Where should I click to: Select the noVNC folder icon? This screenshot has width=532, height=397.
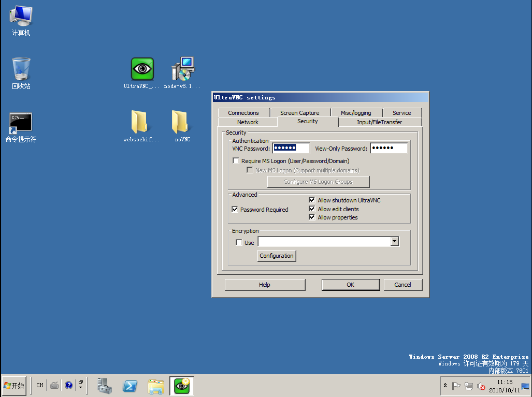[x=182, y=126]
